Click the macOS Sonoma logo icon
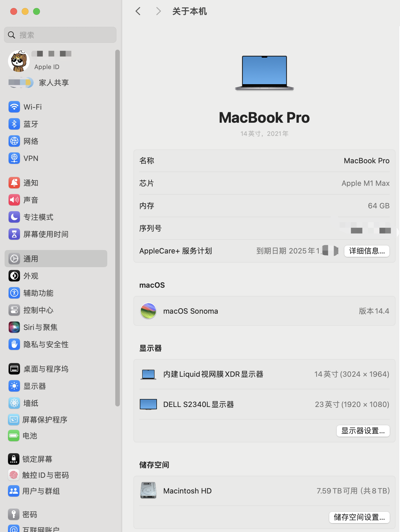400x532 pixels. pyautogui.click(x=148, y=311)
